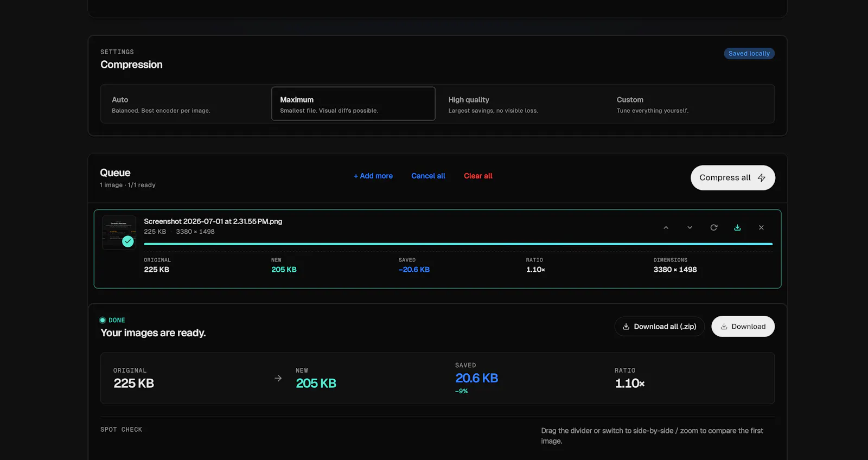Download all images as .zip

pos(659,327)
